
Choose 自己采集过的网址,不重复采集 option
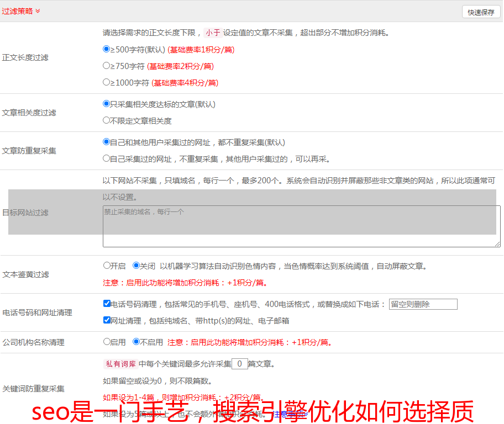[107, 158]
